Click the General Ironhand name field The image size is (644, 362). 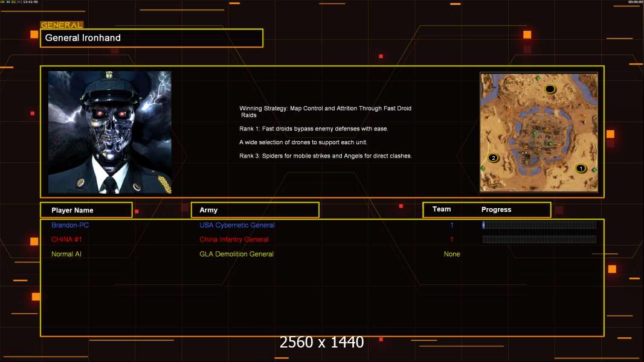click(x=152, y=38)
